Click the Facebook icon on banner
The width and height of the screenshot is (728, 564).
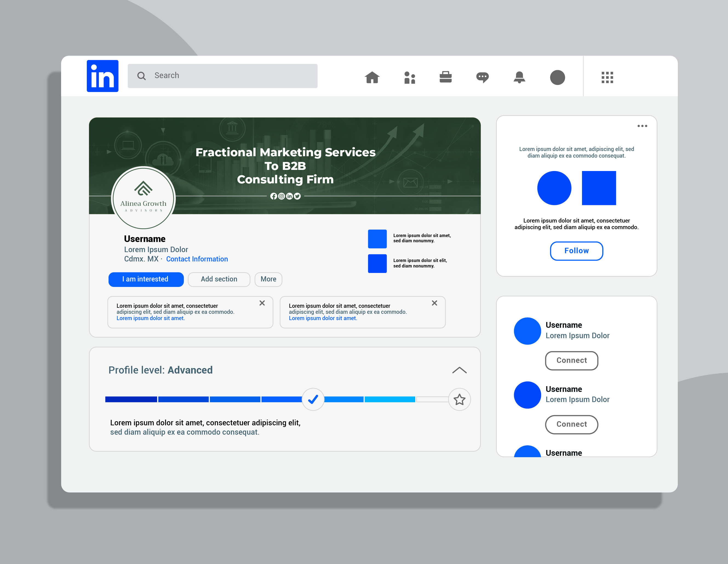tap(273, 196)
